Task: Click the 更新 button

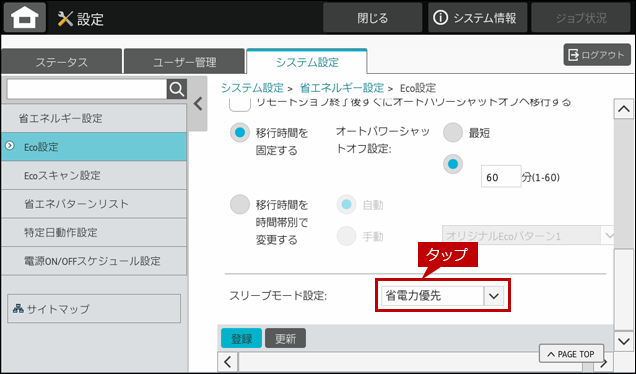Action: [285, 338]
